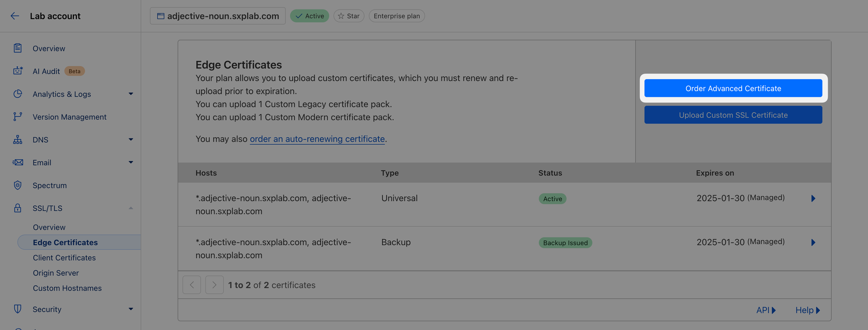Click the Security shield icon
Image resolution: width=868 pixels, height=330 pixels.
[x=18, y=309]
